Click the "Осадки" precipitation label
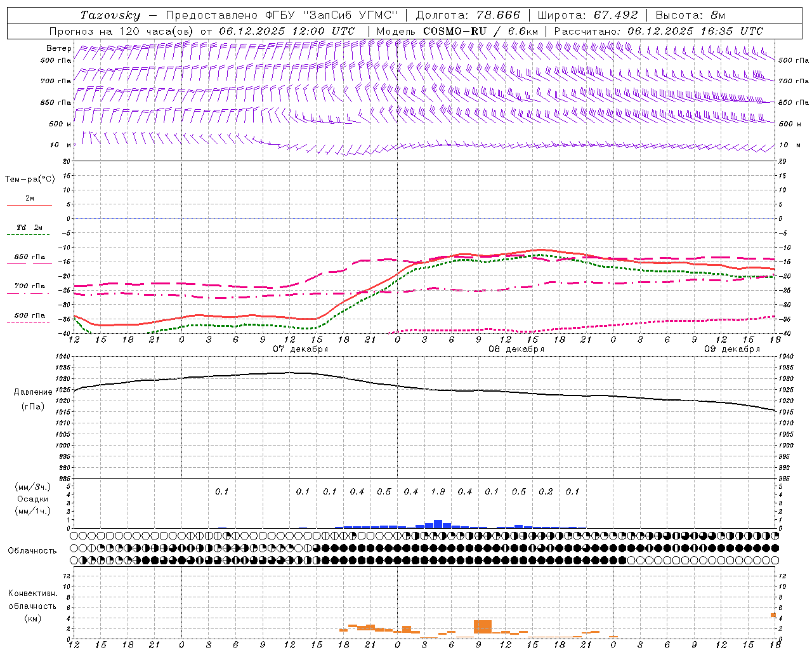The width and height of the screenshot is (812, 650). pos(33,499)
